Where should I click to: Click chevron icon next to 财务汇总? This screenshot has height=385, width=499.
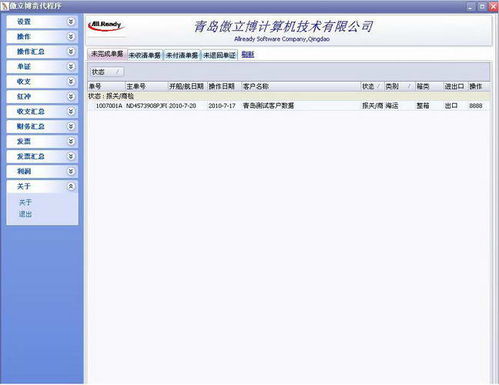tap(71, 126)
